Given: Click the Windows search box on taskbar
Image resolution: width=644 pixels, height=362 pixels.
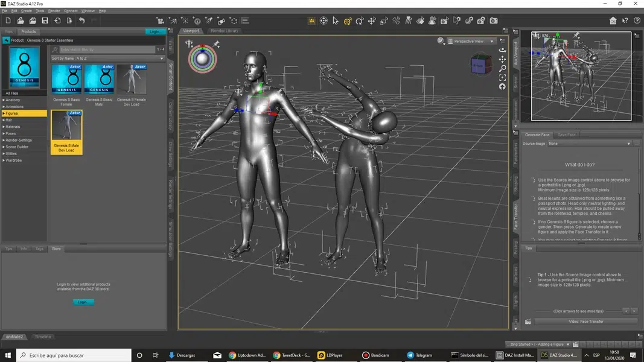Looking at the screenshot, I should click(x=74, y=355).
